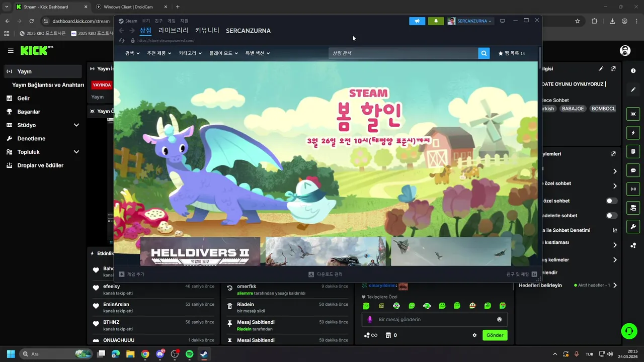Viewport: 644px width, 362px height.
Task: Open Steam Big Picture mode monitor icon
Action: tap(502, 21)
